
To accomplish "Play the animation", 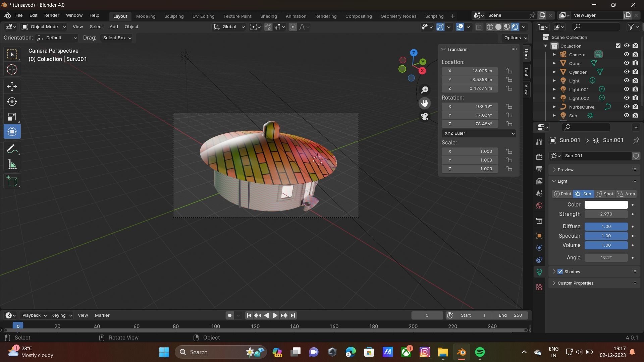I will click(x=275, y=315).
